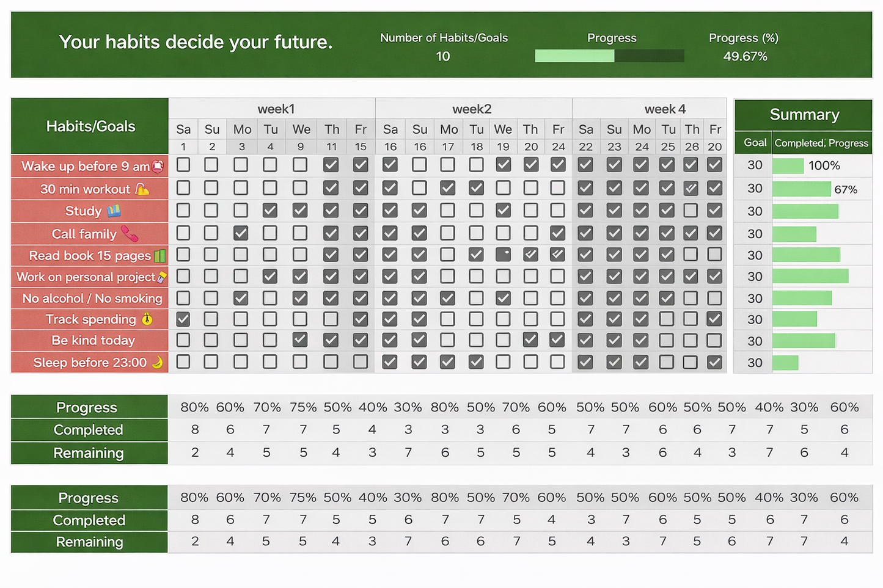Click the phone icon next to Call family
This screenshot has width=883, height=588.
(x=129, y=234)
